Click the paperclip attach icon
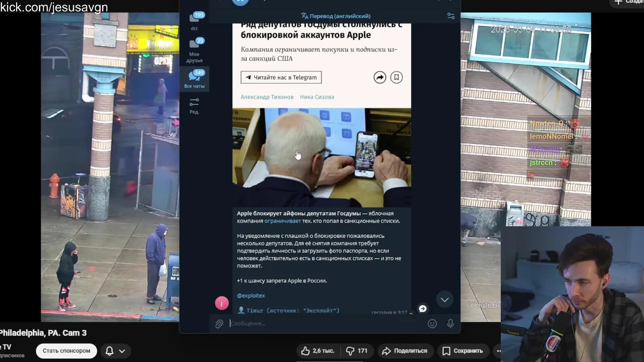The height and width of the screenshot is (362, 644). [219, 324]
